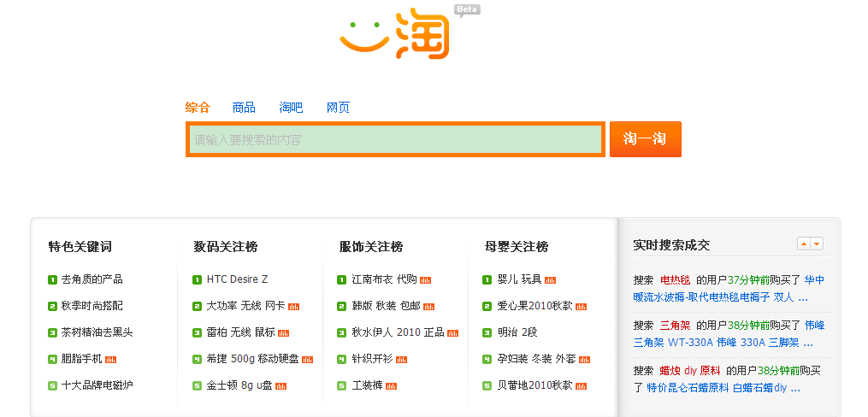Open trend chart icon beside 秋水伊人 2010 正品
Screen dimensions: 868x417
click(x=453, y=333)
